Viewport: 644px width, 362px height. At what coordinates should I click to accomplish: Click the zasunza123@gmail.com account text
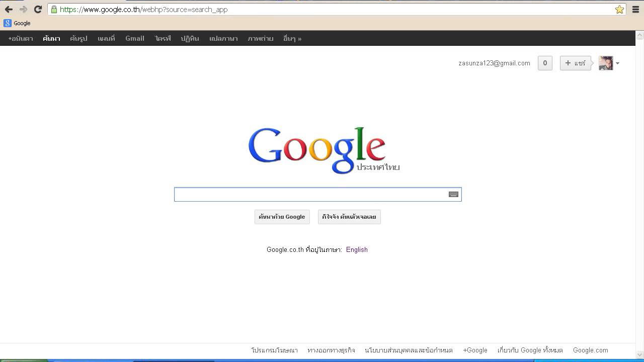[494, 63]
